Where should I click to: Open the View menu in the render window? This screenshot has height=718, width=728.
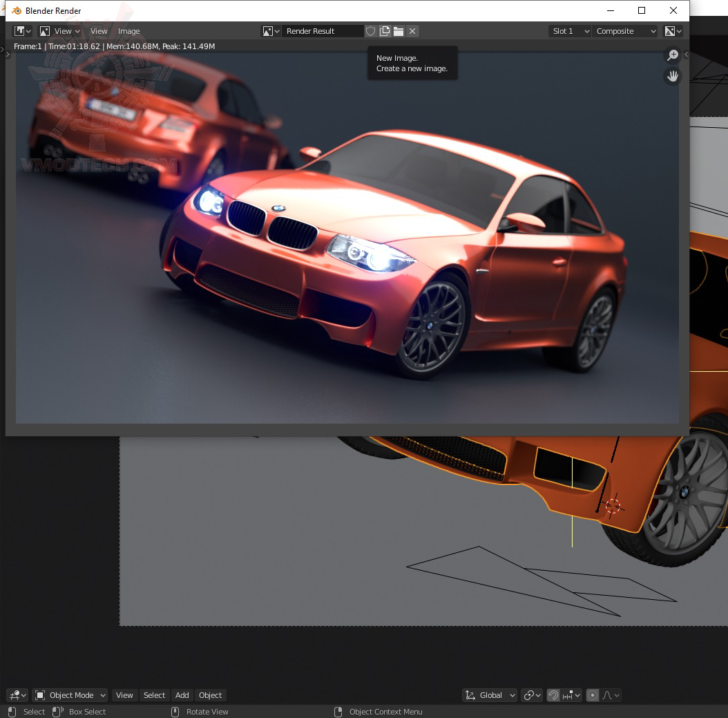pos(99,31)
